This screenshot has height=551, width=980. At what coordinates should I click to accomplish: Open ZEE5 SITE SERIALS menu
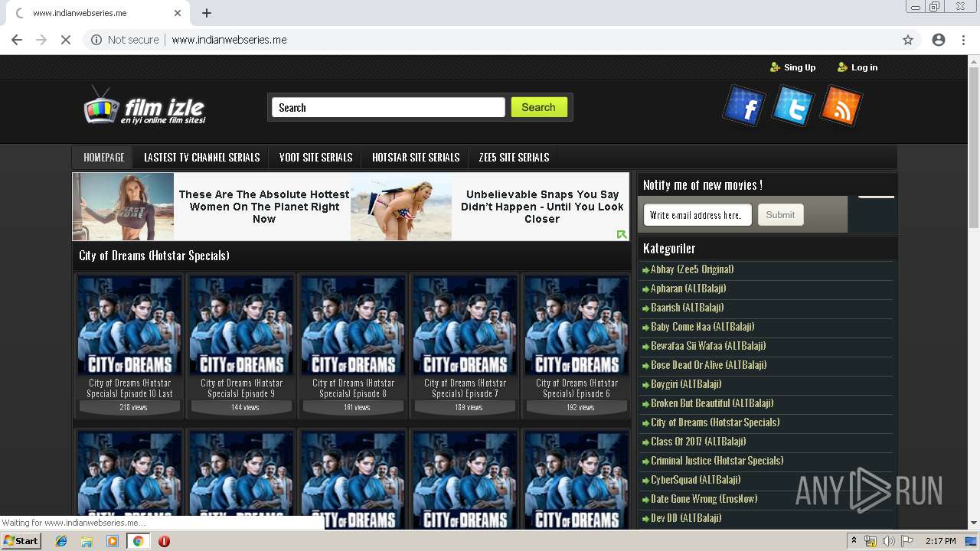(514, 157)
